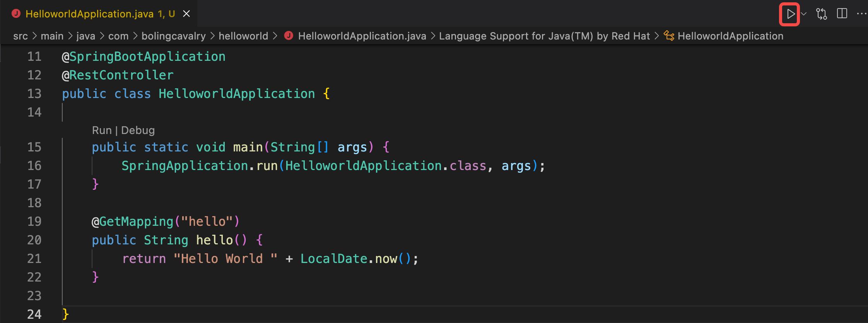Close the HelloworldApplication.java tab
868x323 pixels.
(186, 14)
